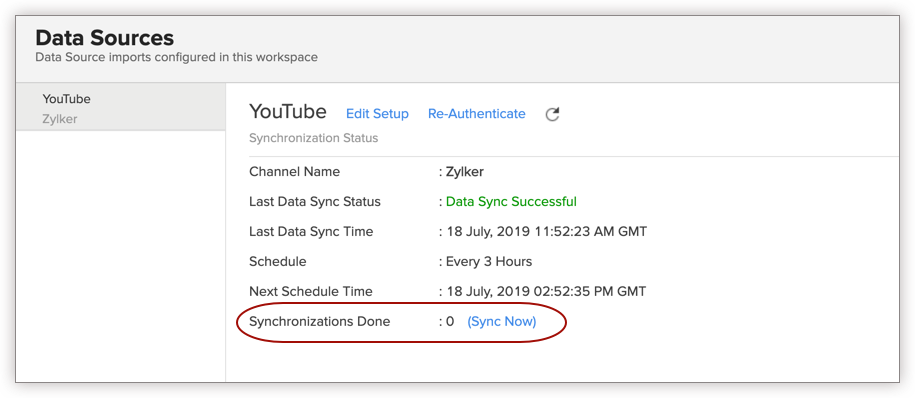This screenshot has height=398, width=915.
Task: Click the Last Data Sync Status label
Action: [x=315, y=202]
